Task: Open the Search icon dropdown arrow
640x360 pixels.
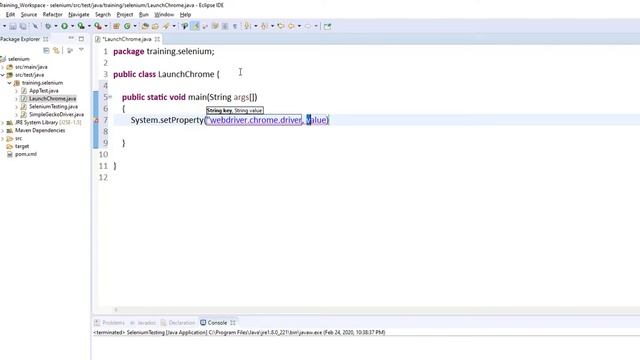Action: click(x=174, y=26)
